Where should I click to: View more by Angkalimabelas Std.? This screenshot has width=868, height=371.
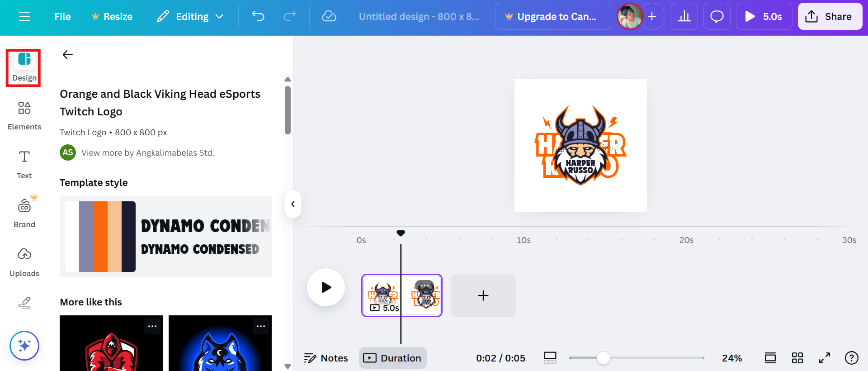pos(148,153)
